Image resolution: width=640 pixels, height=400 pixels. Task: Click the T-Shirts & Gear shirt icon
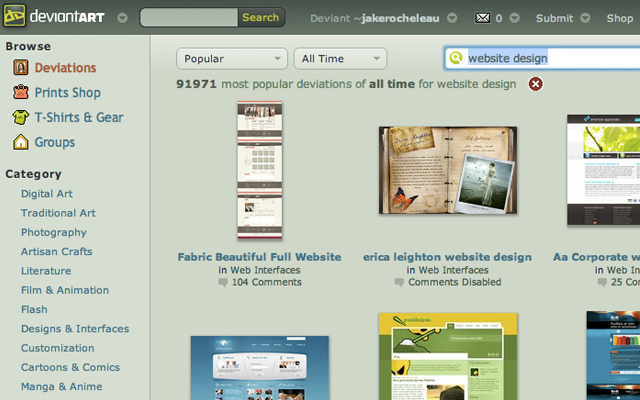coord(21,118)
